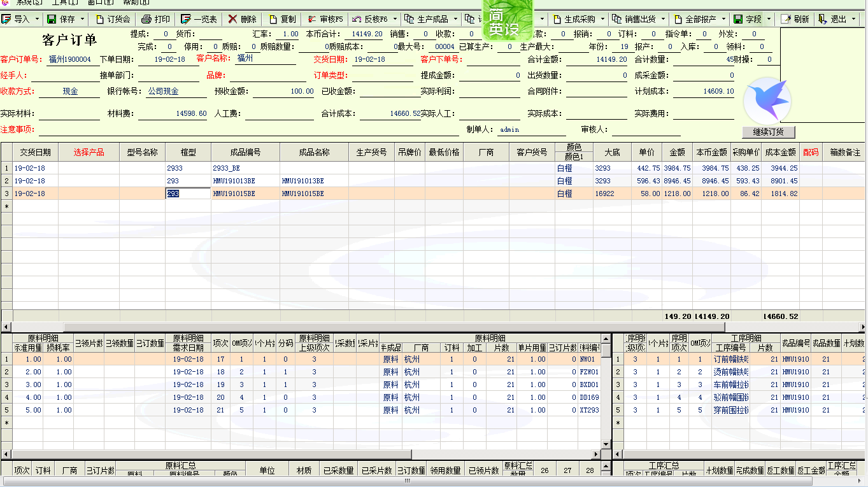Click the 金额 cell 8946.45 in row 2
868x487 pixels.
[677, 181]
